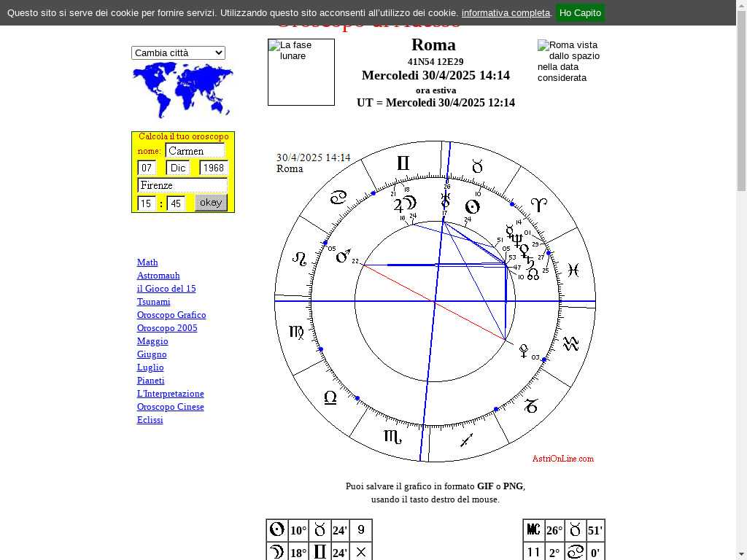Click the Leo sign on the chart
This screenshot has height=560, width=747.
(300, 259)
